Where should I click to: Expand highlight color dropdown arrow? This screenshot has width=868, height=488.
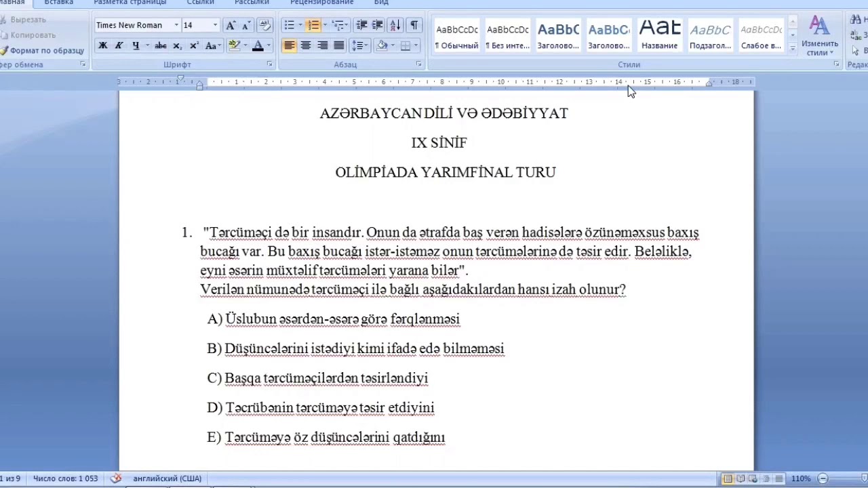click(245, 45)
